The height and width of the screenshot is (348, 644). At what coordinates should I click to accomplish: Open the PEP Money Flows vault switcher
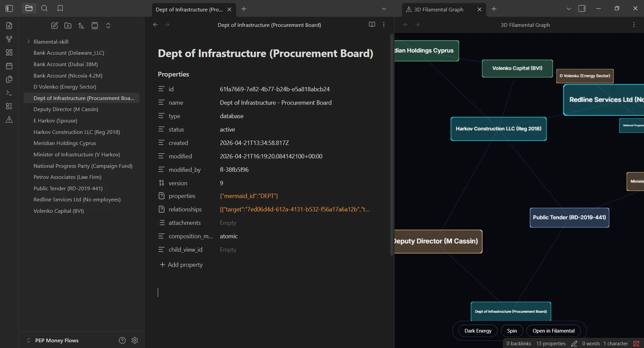point(52,340)
